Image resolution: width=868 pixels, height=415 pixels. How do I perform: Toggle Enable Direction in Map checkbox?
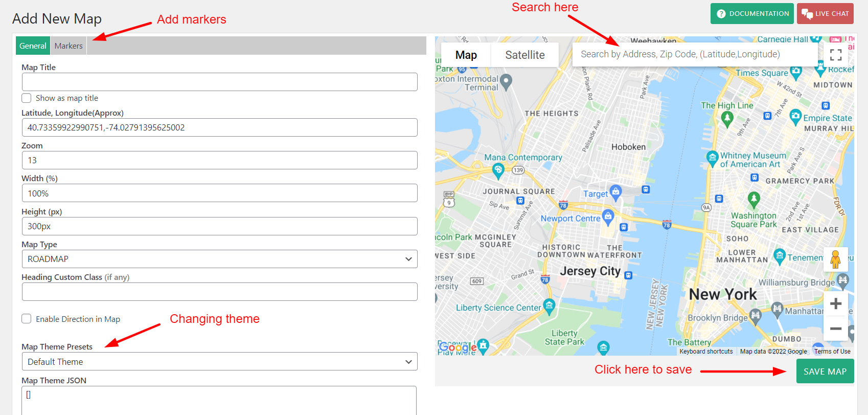click(x=27, y=319)
